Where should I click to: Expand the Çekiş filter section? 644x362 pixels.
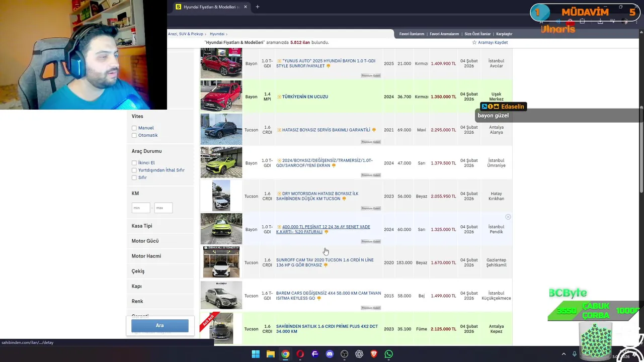coord(138,271)
